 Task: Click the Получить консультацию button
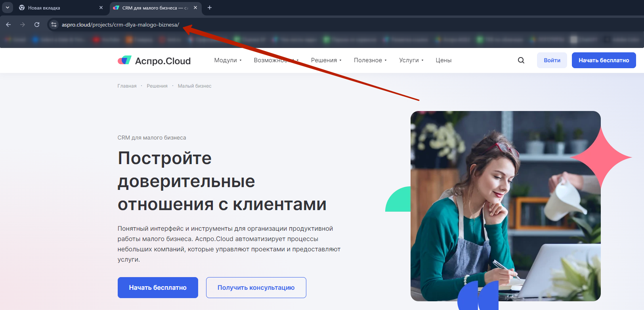256,287
